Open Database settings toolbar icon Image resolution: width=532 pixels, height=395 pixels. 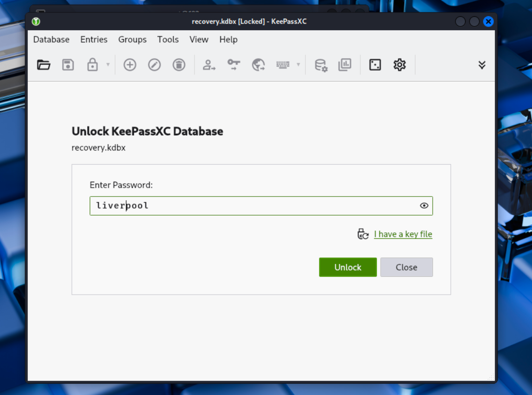[321, 65]
